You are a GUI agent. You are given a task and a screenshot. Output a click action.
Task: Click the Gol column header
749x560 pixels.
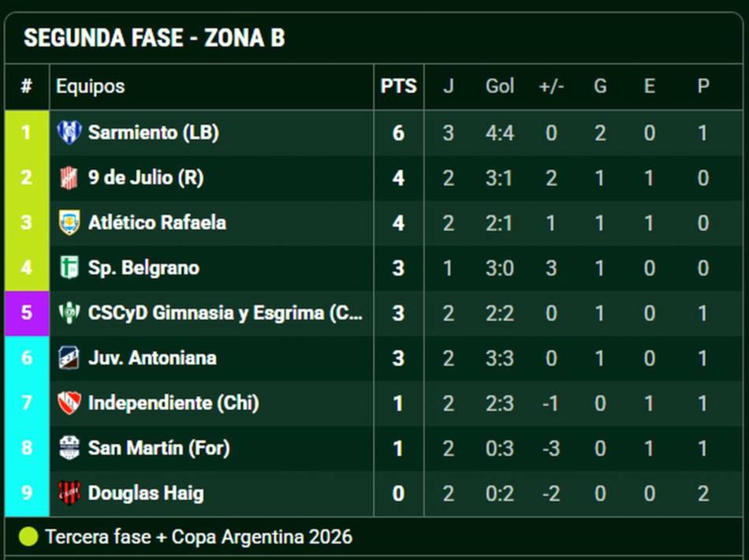tap(500, 87)
